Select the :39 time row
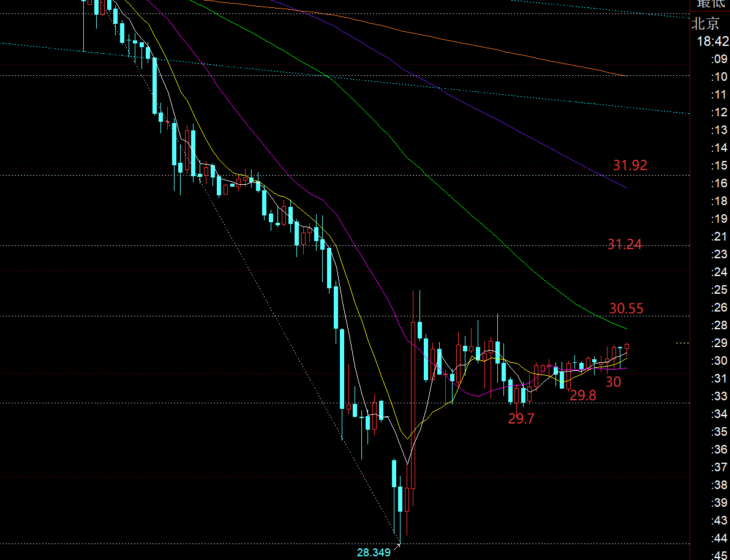 coord(720,503)
